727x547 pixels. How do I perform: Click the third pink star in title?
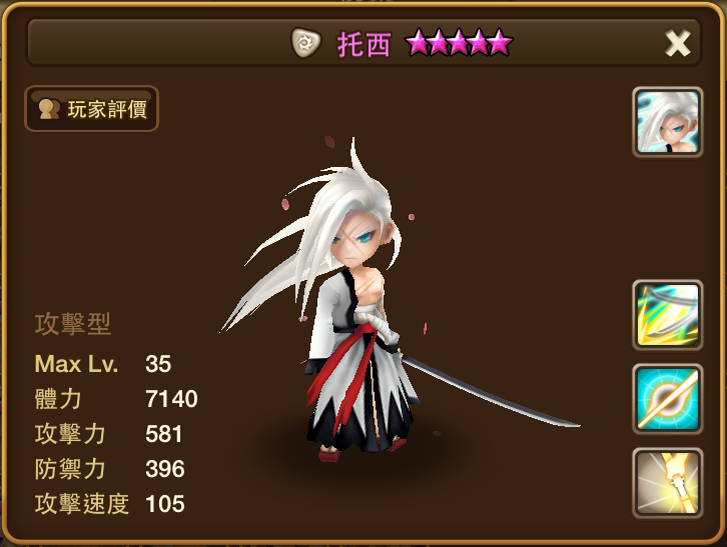click(459, 42)
